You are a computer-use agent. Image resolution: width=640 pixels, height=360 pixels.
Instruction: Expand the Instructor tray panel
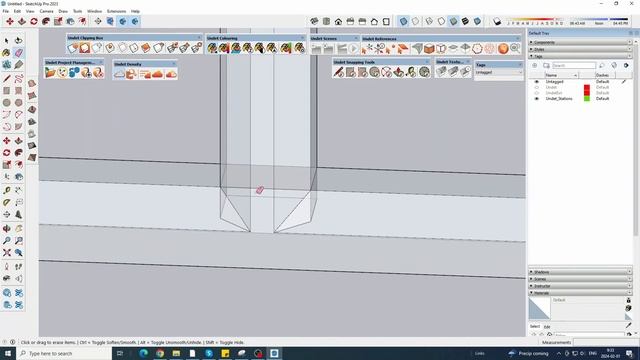click(x=580, y=286)
